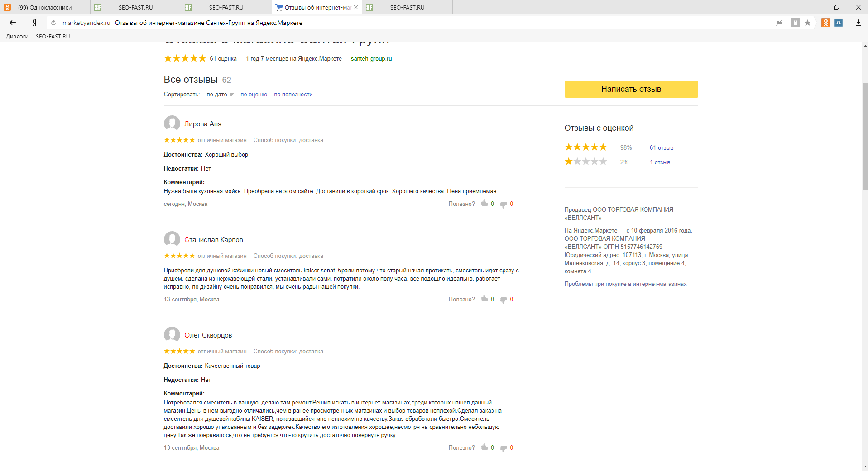868x471 pixels.
Task: Reload the page with the refresh icon
Action: [x=53, y=23]
